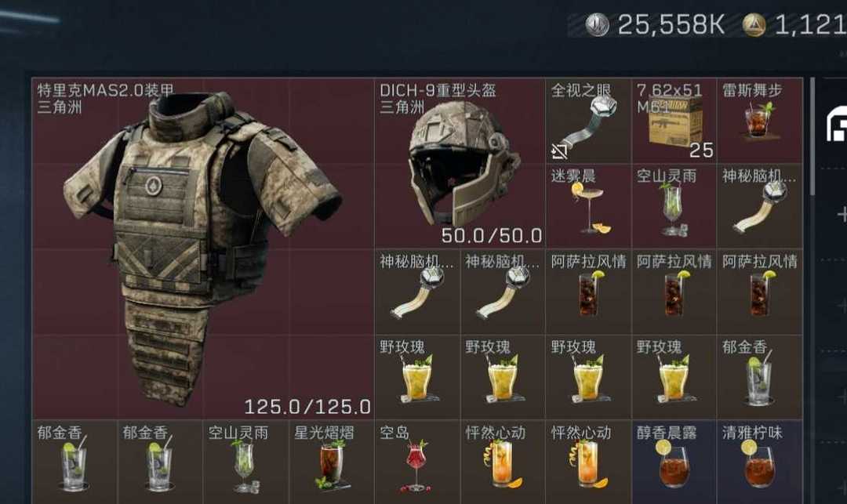Click the gold triangle currency icon
Viewport: 847px width, 504px height.
click(x=754, y=25)
